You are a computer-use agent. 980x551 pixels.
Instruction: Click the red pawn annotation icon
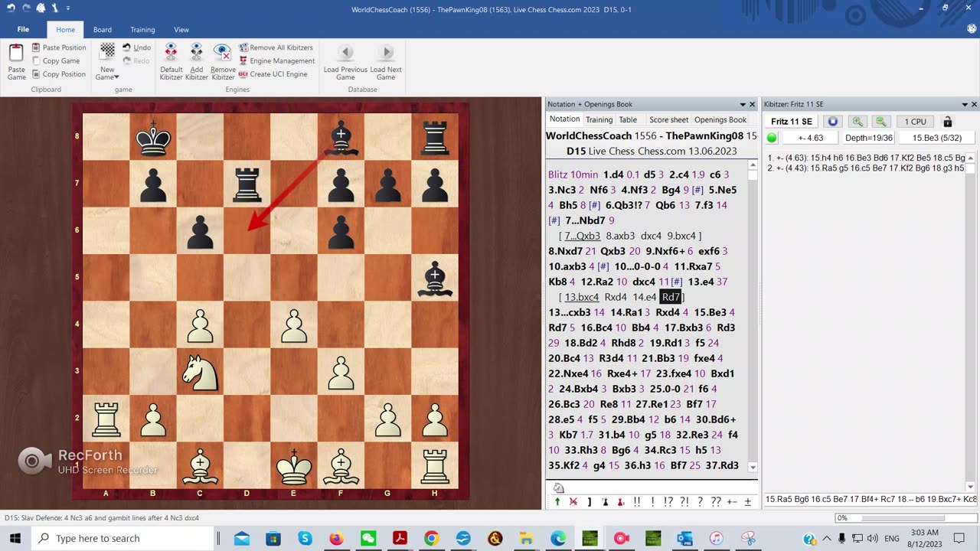(x=620, y=502)
